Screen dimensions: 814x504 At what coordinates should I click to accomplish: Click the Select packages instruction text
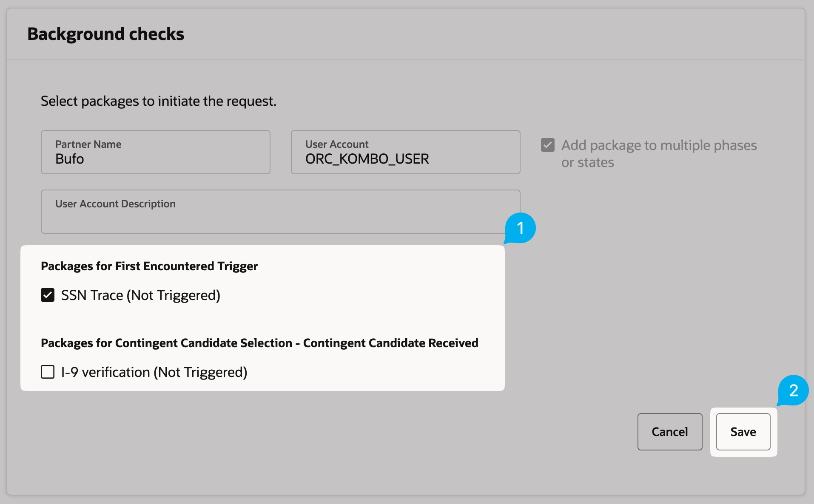coord(159,101)
